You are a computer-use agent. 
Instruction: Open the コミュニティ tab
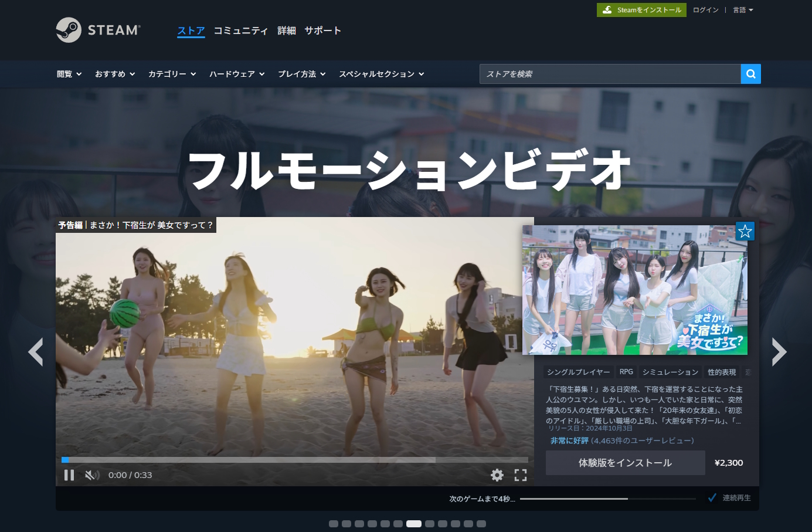click(x=240, y=31)
